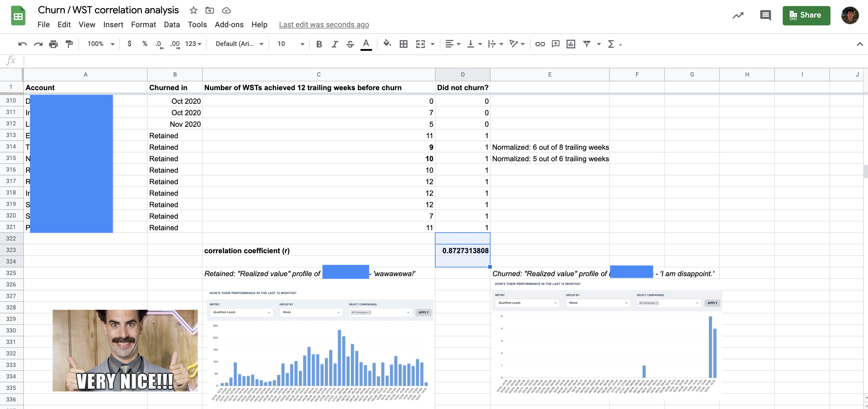
Task: Open the Tools menu
Action: 197,25
